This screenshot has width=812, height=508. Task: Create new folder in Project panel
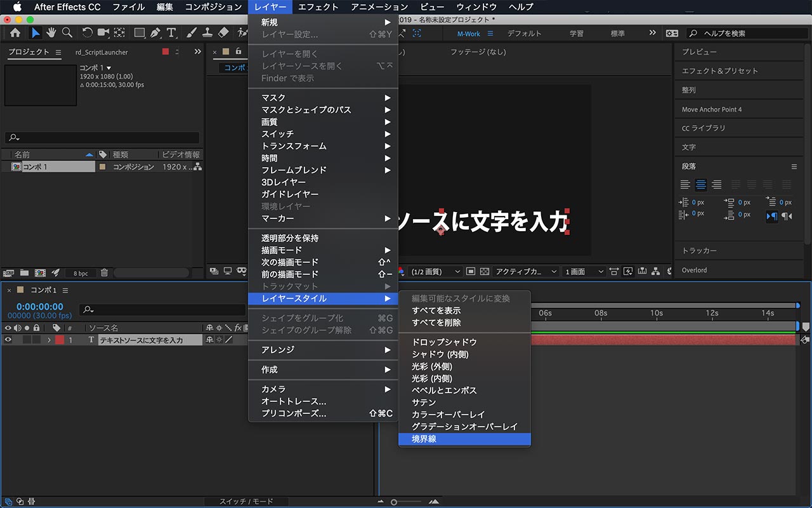coord(24,273)
